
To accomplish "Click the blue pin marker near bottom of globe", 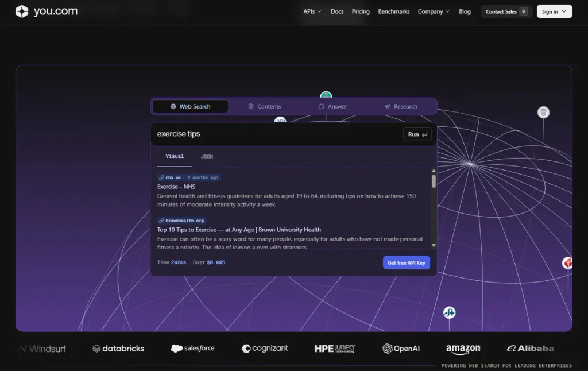I will point(449,312).
